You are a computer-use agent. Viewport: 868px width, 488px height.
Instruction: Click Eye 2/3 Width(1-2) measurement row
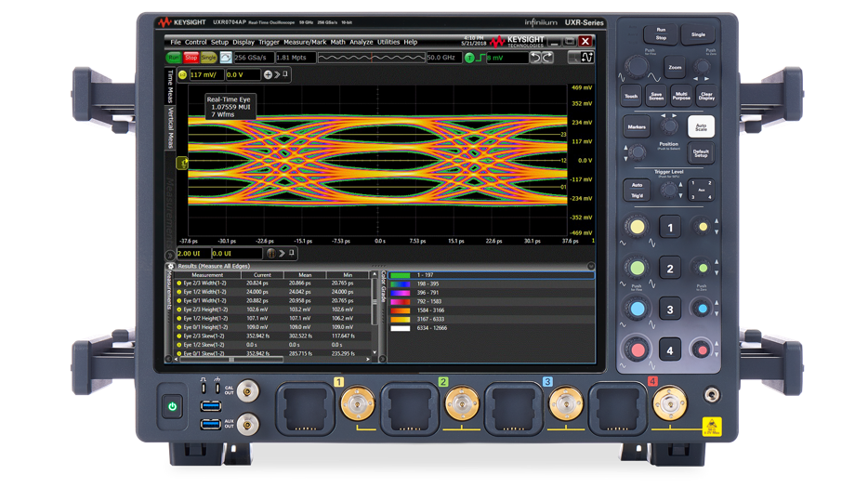point(272,284)
